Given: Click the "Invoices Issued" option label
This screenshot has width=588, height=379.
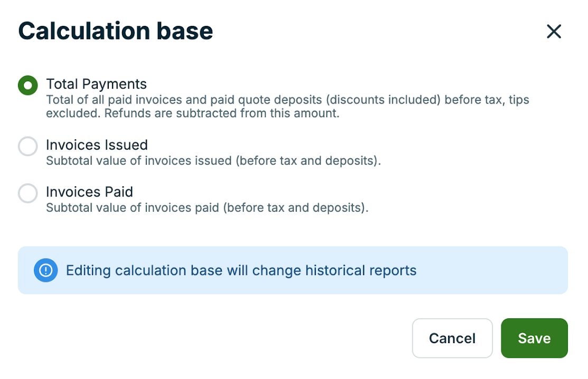Looking at the screenshot, I should click(97, 145).
